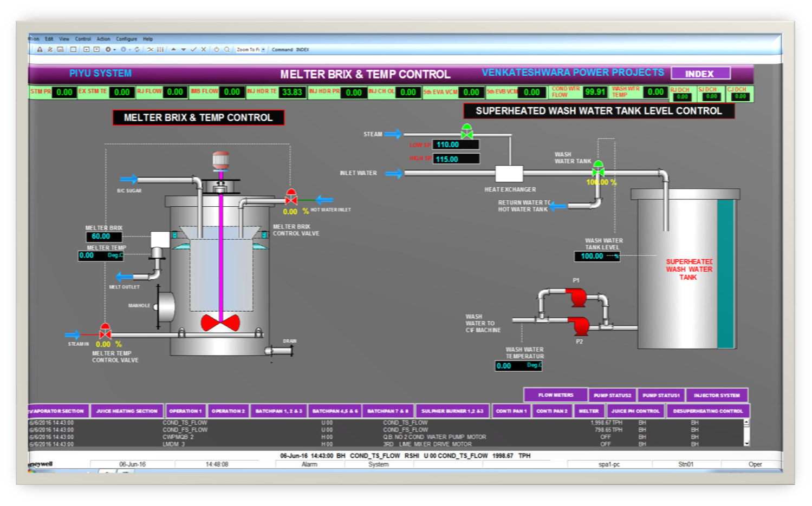Click the LOW SP value 110.00
812x506 pixels.
click(x=456, y=144)
